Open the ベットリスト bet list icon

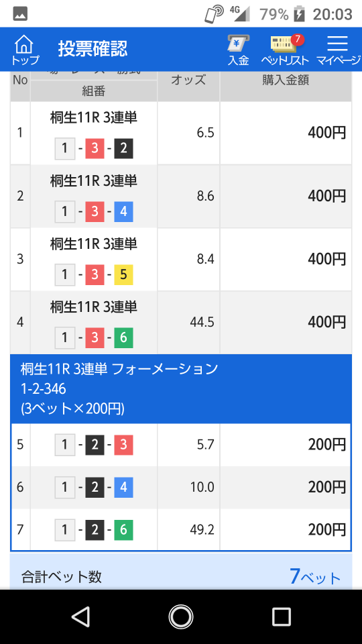click(x=286, y=50)
